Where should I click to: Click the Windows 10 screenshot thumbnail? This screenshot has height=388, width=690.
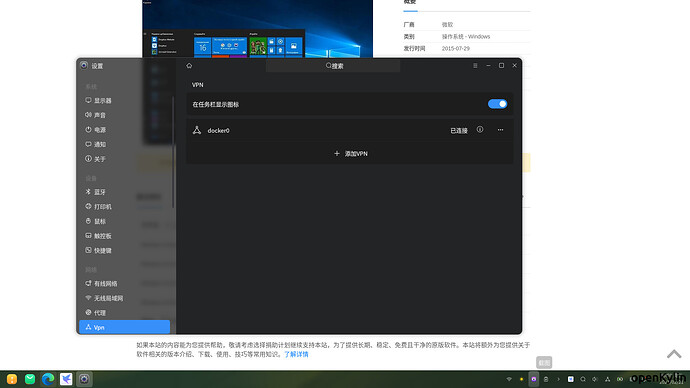tap(257, 29)
